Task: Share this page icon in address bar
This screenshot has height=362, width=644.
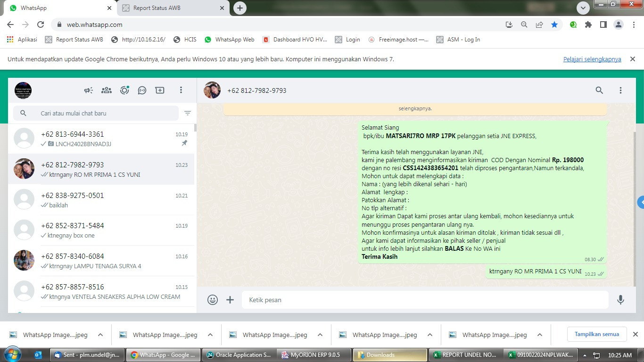Action: click(539, 25)
